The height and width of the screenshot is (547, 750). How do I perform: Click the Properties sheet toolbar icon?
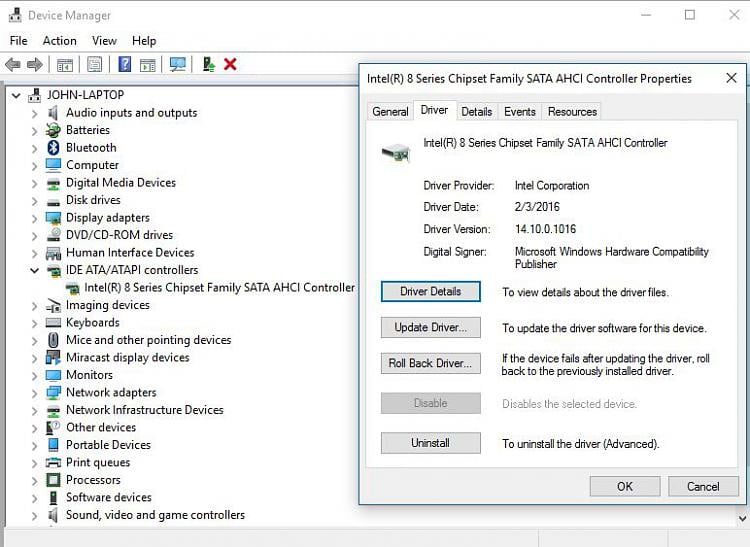point(95,64)
